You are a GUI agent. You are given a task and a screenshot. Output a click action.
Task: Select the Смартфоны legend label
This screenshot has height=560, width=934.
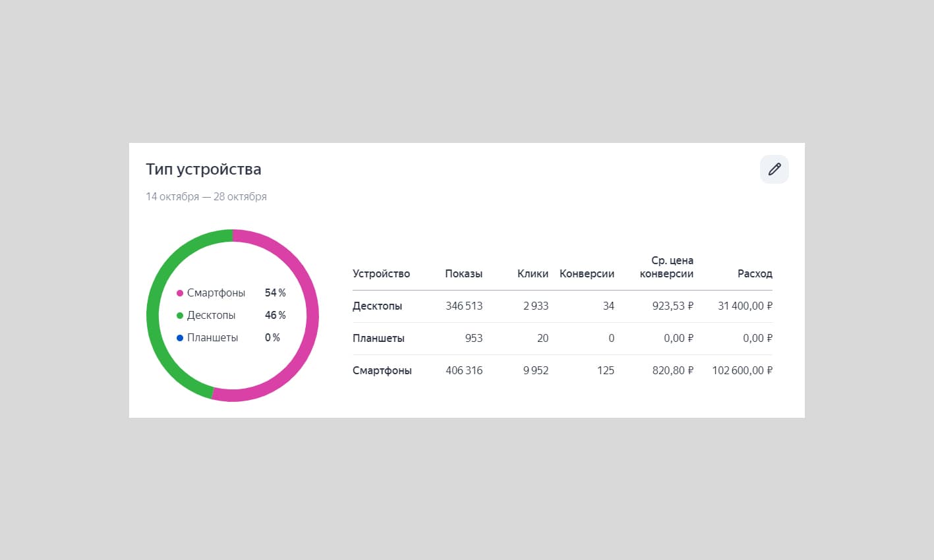point(216,293)
